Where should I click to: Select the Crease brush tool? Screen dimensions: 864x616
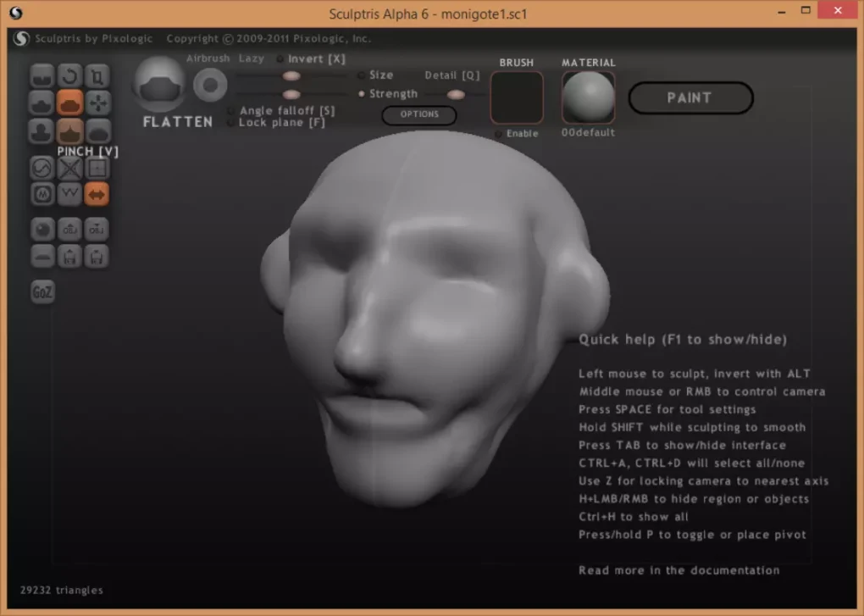click(42, 76)
